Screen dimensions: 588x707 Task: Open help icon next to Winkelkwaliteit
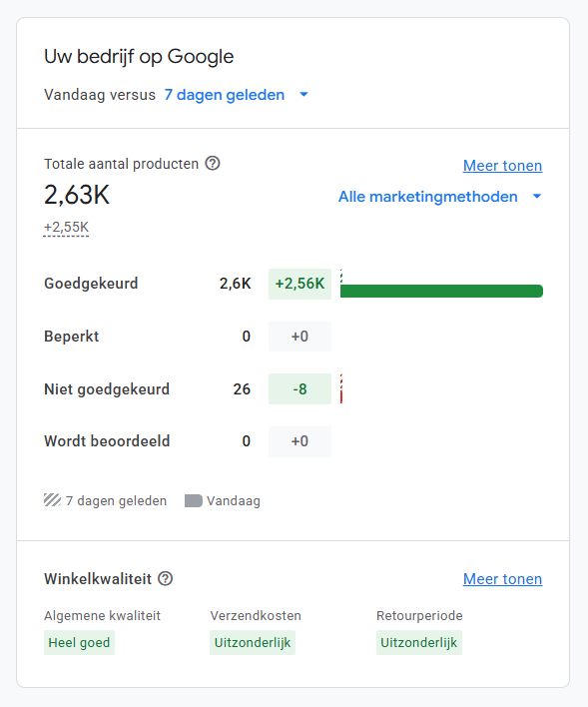pos(166,578)
